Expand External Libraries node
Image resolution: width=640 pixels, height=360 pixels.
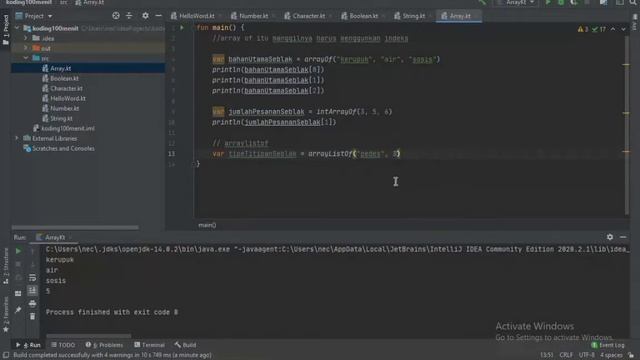(17, 138)
